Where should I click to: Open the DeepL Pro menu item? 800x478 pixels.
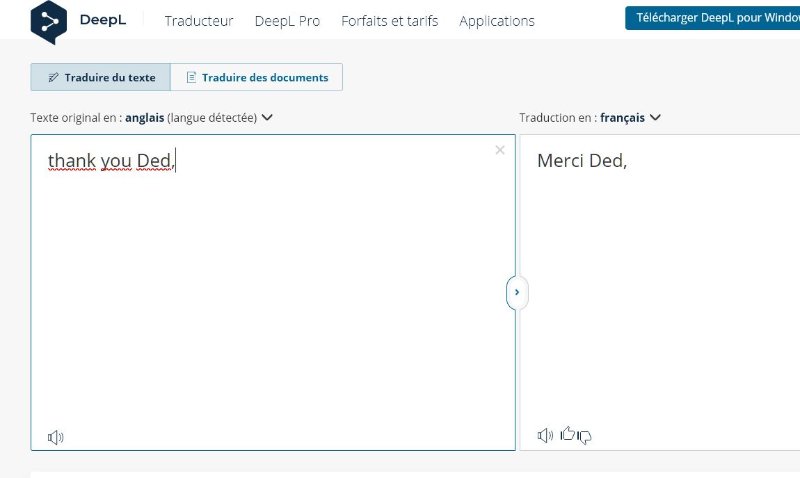(x=287, y=21)
